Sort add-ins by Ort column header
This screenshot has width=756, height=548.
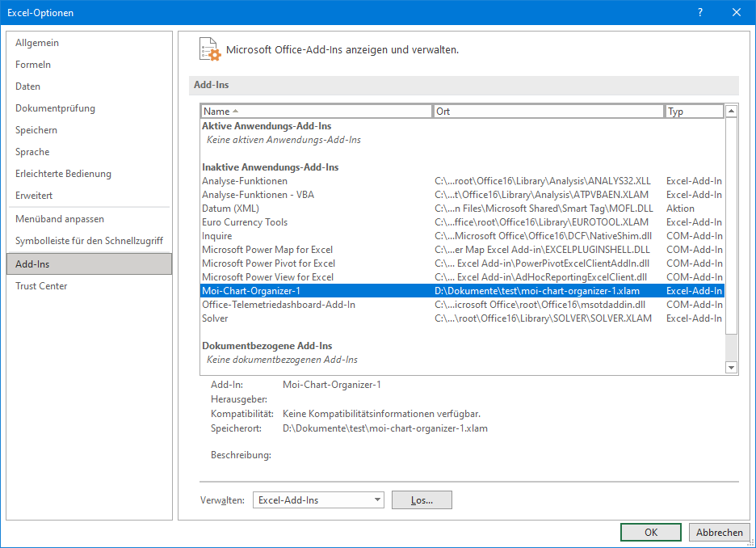[548, 112]
